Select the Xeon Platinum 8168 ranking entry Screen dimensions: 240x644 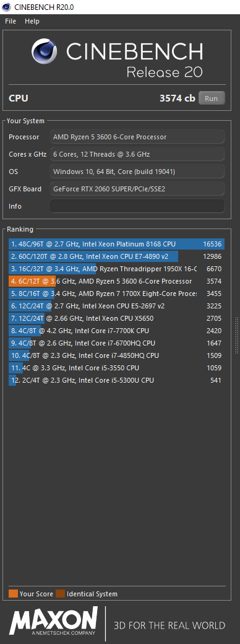coord(116,244)
